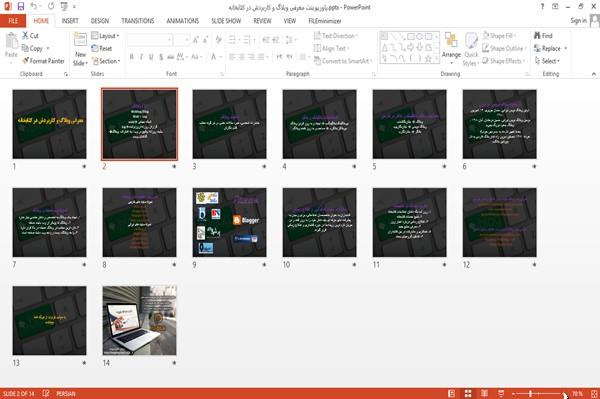Viewport: 600px width, 399px height.
Task: Switch to the SLIDE SHOW tab
Action: pos(226,21)
